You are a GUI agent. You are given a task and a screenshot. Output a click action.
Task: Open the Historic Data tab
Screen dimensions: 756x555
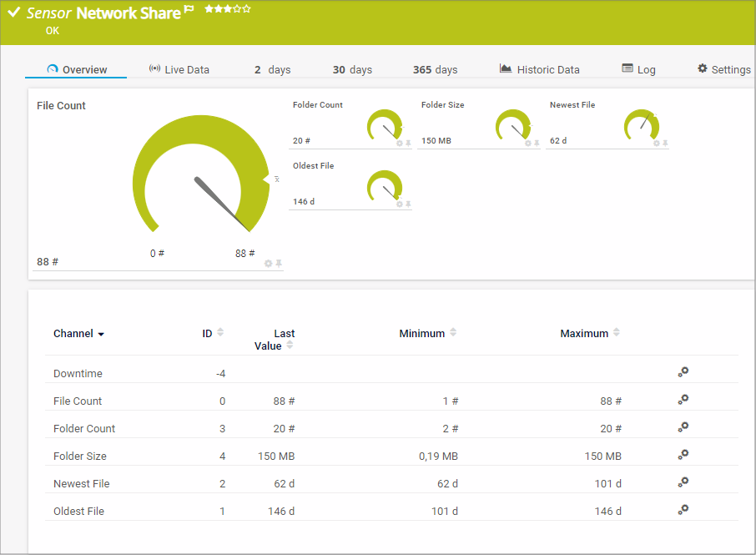tap(539, 69)
